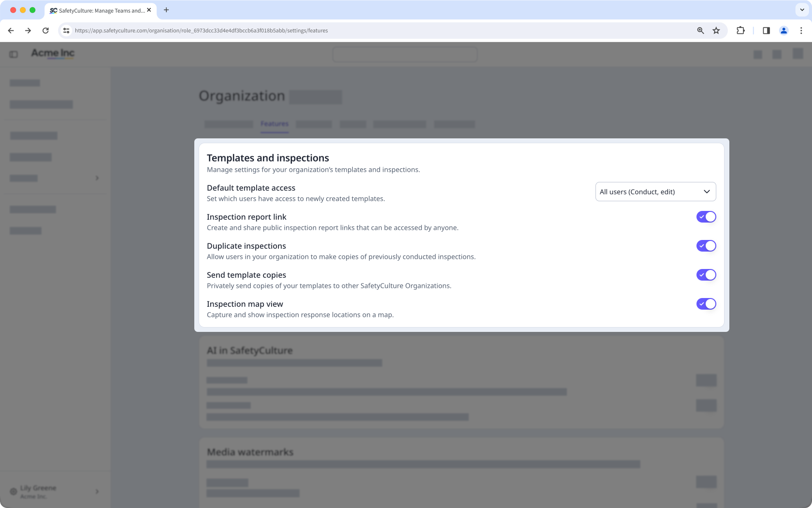Click the Default template access label
This screenshot has height=508, width=812.
pyautogui.click(x=251, y=188)
